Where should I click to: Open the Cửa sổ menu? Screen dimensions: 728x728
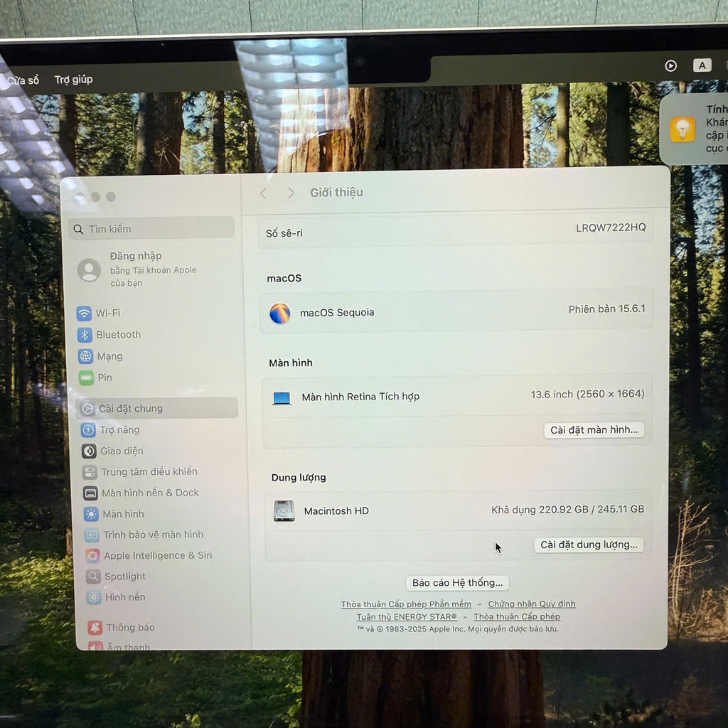point(23,80)
